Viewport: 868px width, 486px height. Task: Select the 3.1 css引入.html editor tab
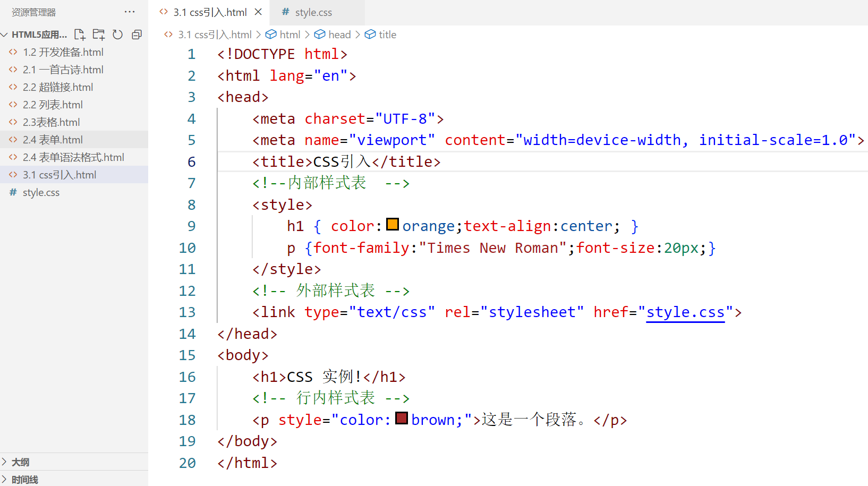point(211,12)
